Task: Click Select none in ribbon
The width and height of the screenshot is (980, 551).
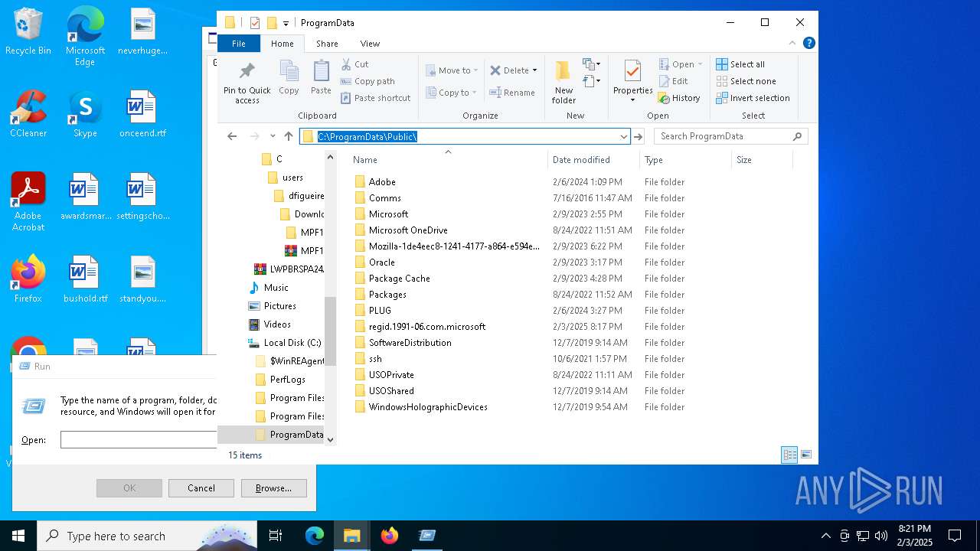Action: [x=746, y=81]
